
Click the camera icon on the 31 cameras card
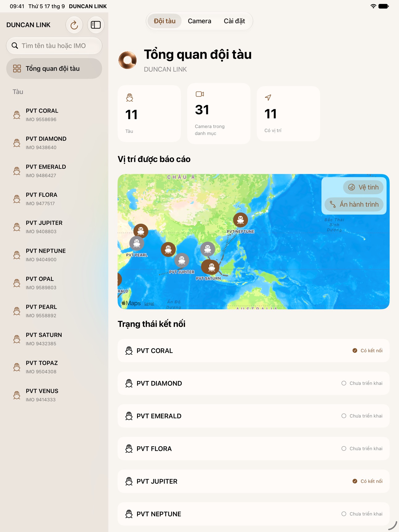[x=200, y=94]
